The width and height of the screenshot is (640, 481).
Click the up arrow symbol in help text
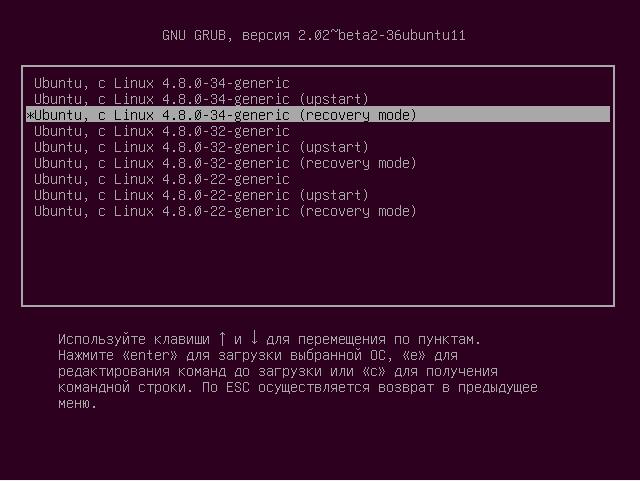(x=222, y=338)
